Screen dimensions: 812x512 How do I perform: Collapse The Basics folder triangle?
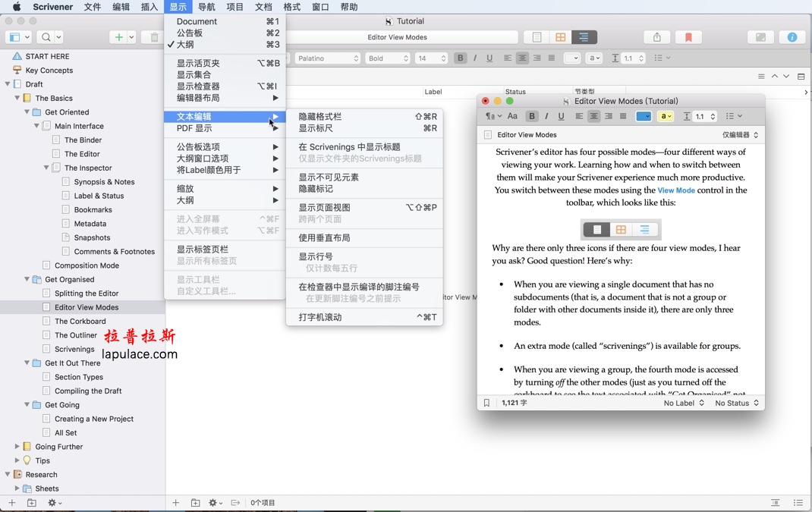[17, 98]
